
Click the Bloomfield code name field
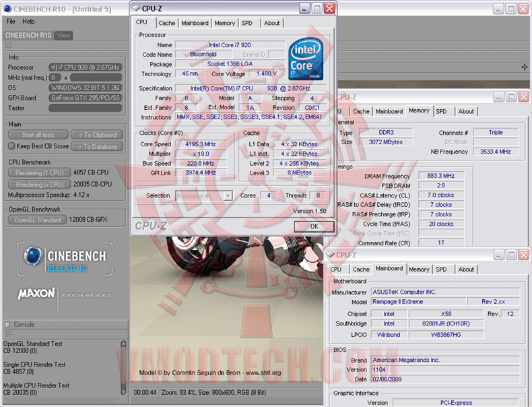203,55
